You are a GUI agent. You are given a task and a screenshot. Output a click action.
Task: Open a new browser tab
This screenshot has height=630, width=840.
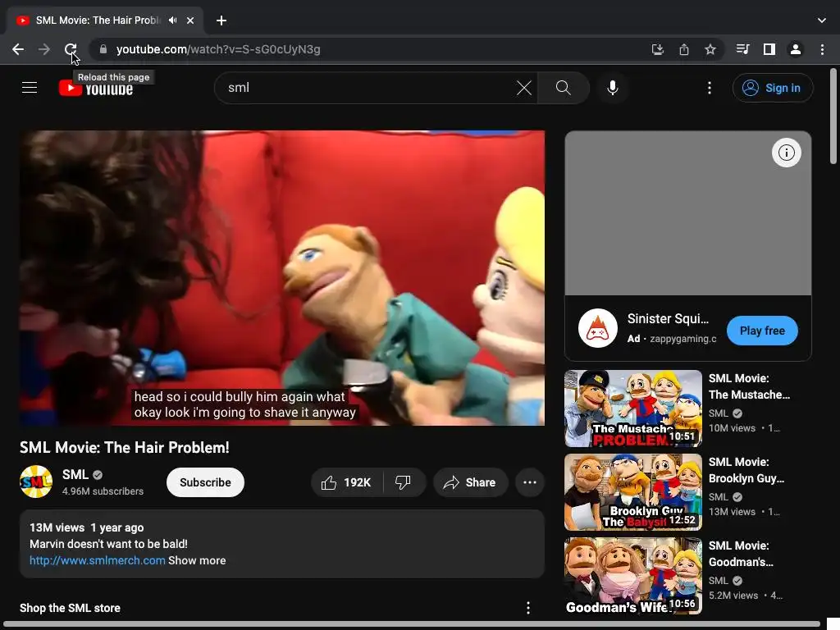point(221,21)
